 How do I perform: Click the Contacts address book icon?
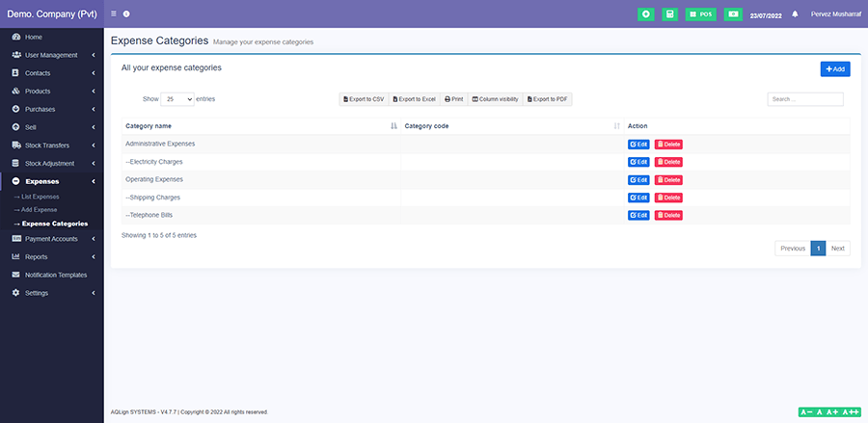pos(16,73)
